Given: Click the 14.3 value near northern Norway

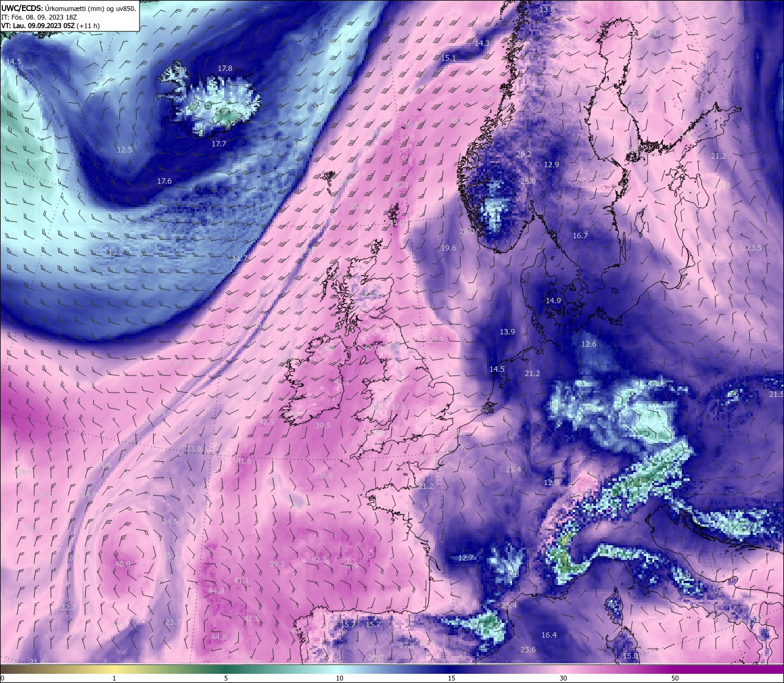Looking at the screenshot, I should point(482,43).
